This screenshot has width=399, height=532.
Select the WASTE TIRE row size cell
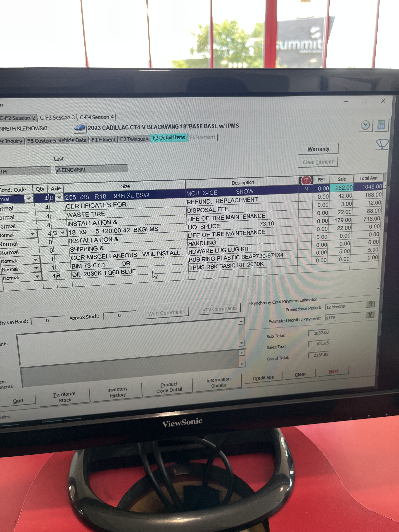(x=126, y=214)
